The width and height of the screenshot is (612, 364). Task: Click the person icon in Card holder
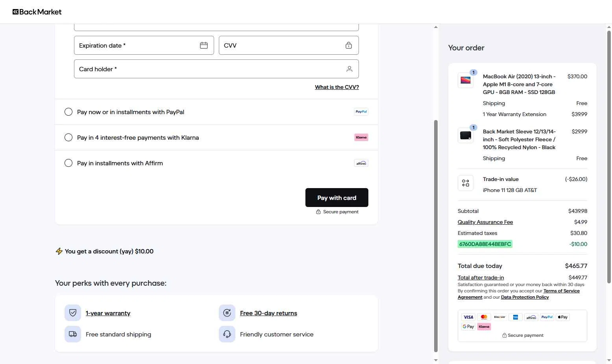click(349, 69)
